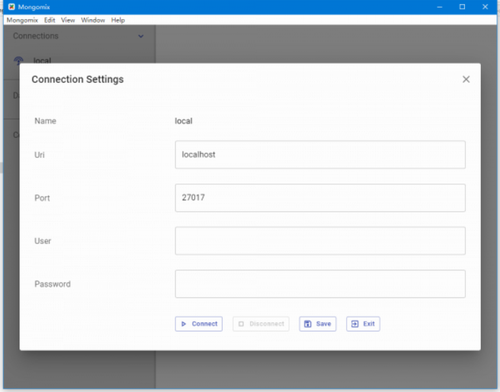Close the Connection Settings dialog with X
Screen dimensions: 500x392
coord(466,79)
